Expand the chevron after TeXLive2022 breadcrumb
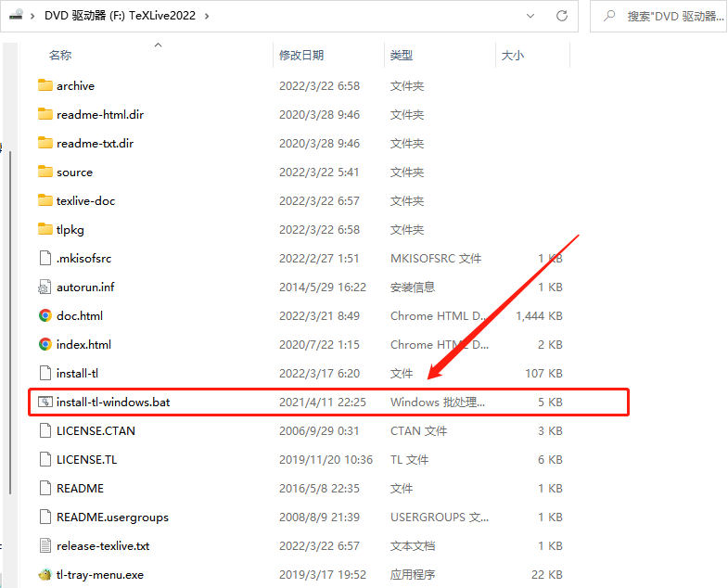Viewport: 728px width, 588px height. tap(207, 17)
